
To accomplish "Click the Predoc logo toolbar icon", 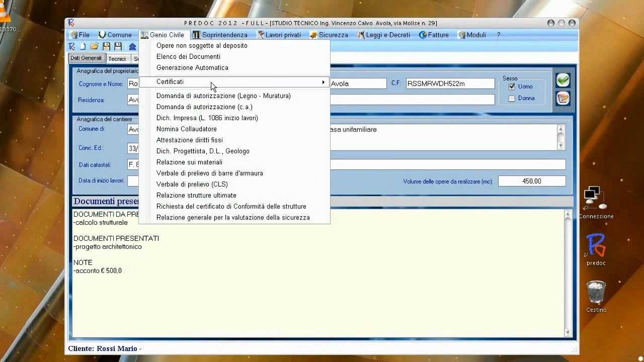I will [71, 46].
